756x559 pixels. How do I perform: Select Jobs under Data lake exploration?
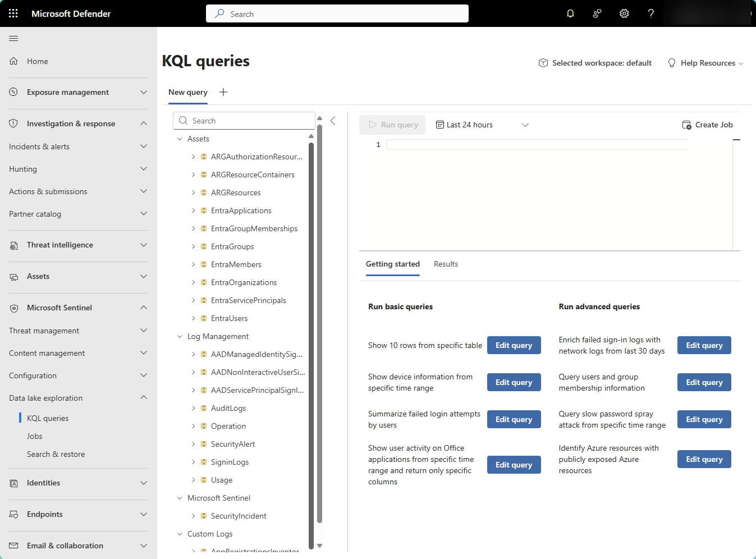(x=35, y=436)
